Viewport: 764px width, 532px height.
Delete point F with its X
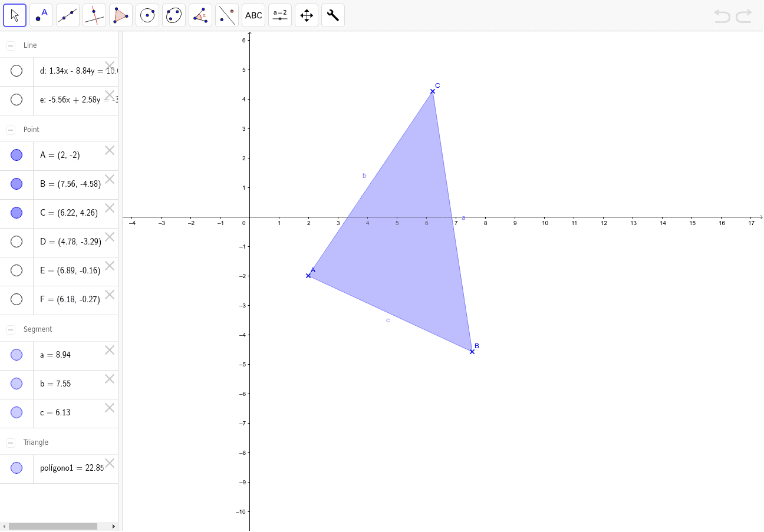tap(110, 294)
